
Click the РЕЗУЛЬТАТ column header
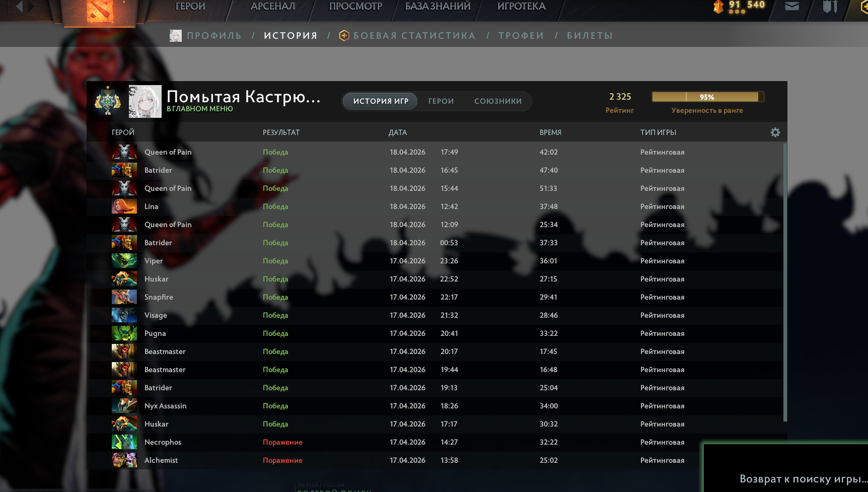[x=281, y=132]
